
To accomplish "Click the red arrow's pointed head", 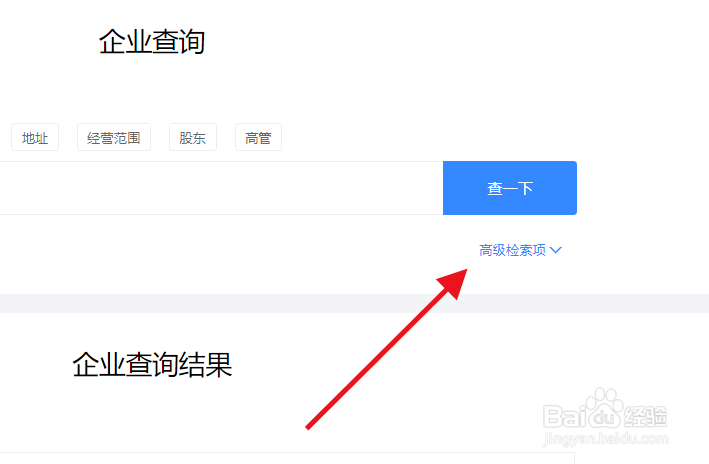I will click(454, 283).
